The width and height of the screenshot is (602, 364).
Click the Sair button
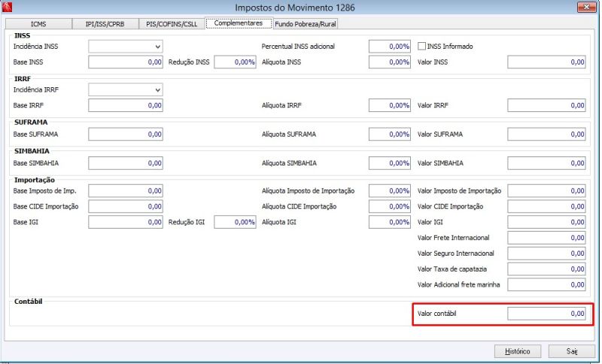tap(572, 351)
